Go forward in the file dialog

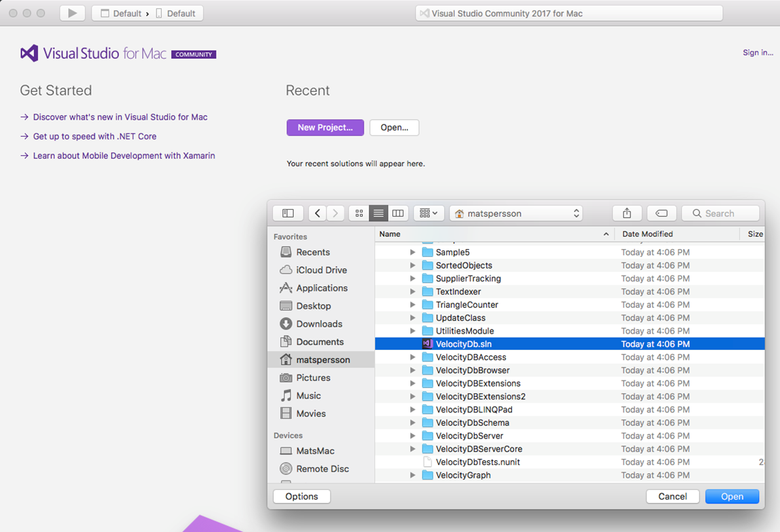click(x=335, y=213)
